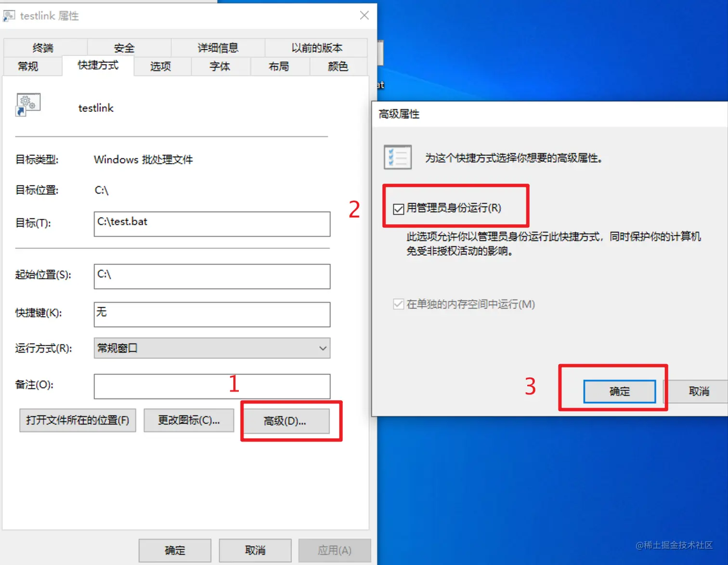Confirm with 确定 in the 高级属性 dialog
This screenshot has width=728, height=565.
tap(619, 391)
